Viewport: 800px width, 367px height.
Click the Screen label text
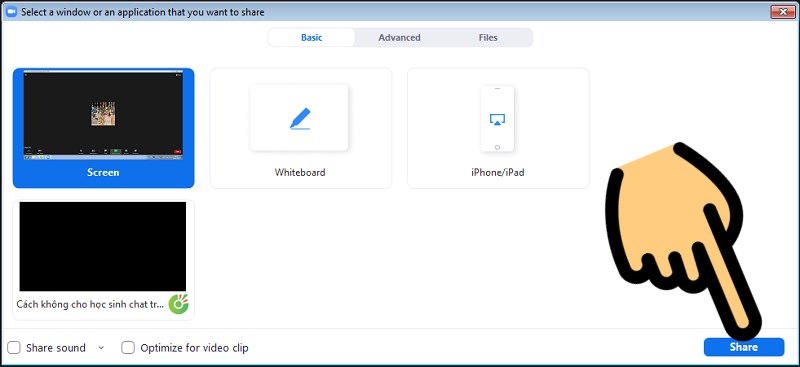click(103, 173)
